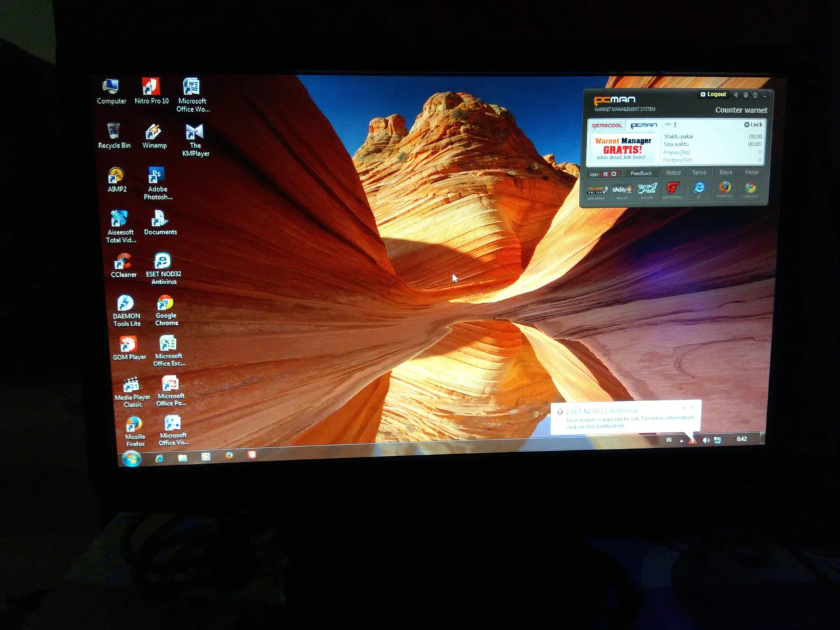Open the Documents desktop shortcut
Screen dimensions: 840x630
[x=160, y=223]
